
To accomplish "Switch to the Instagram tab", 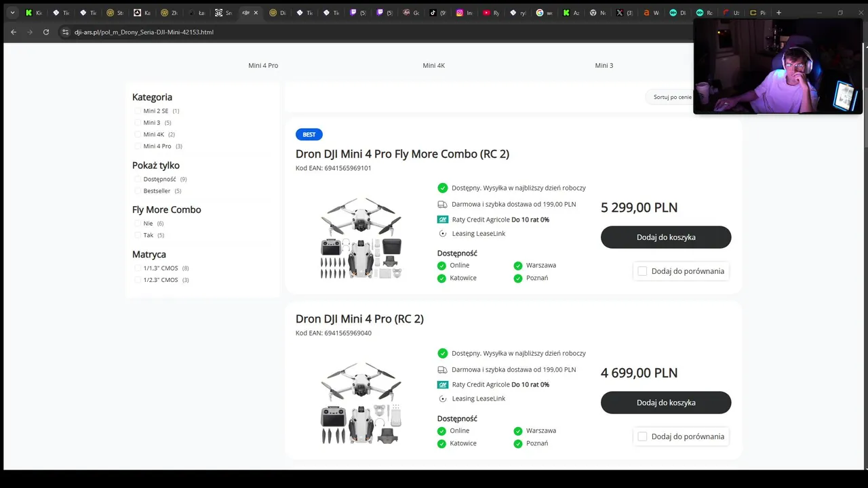I will pyautogui.click(x=464, y=13).
